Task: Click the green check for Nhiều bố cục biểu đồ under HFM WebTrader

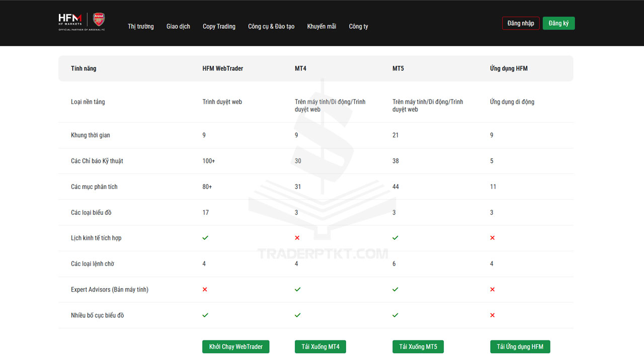Action: coord(205,315)
